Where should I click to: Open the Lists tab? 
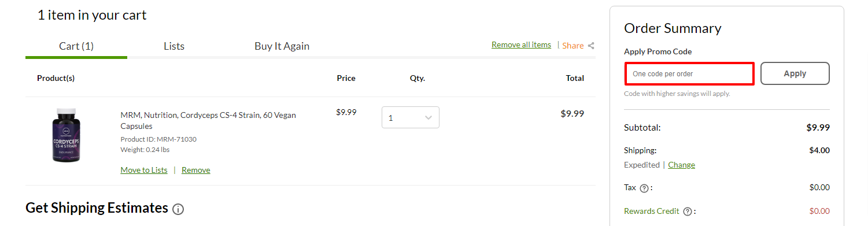point(174,46)
